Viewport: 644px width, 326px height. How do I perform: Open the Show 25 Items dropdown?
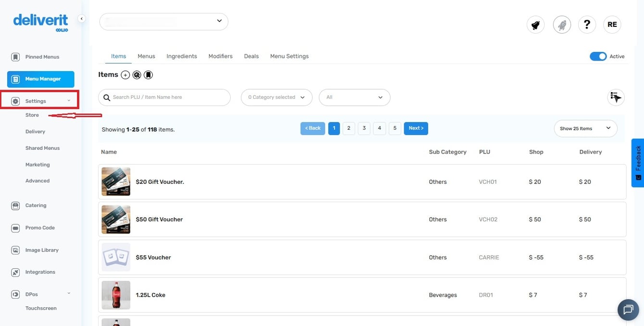[x=585, y=129]
